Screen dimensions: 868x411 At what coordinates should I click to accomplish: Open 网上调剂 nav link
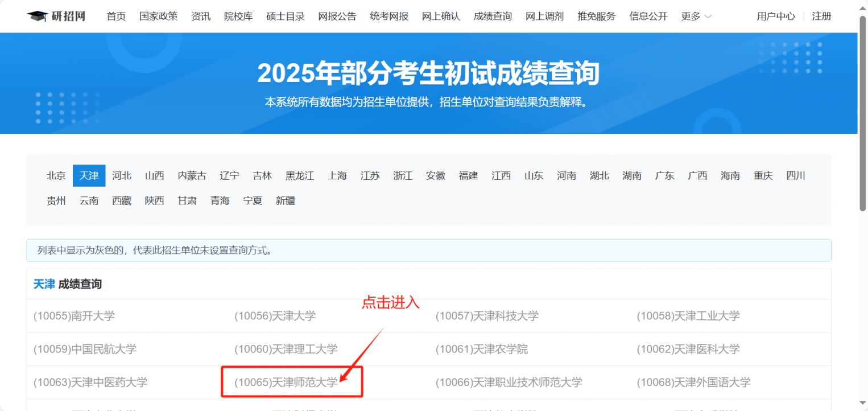pos(544,17)
